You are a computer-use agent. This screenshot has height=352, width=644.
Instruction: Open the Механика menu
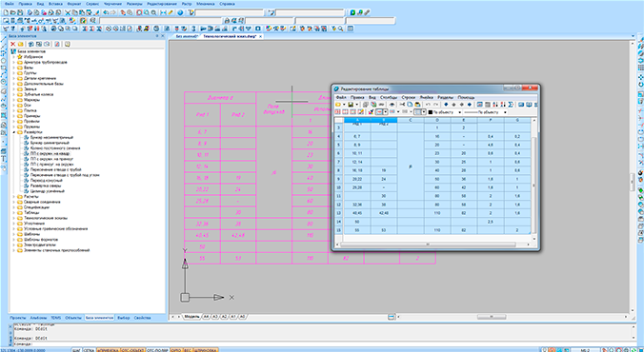click(205, 3)
